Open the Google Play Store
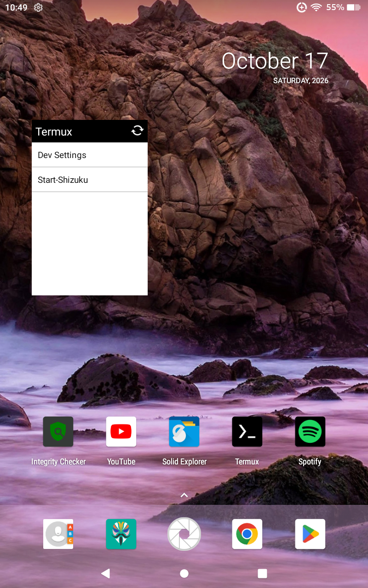This screenshot has width=368, height=588. click(x=310, y=534)
